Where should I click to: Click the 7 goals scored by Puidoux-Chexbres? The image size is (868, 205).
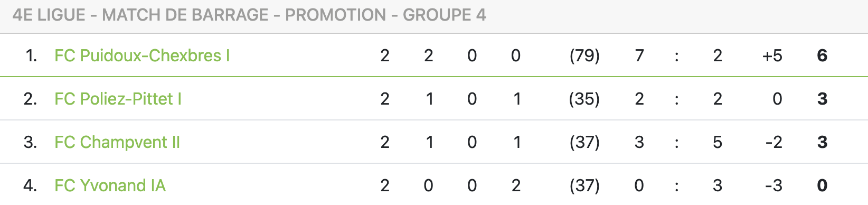pos(639,55)
